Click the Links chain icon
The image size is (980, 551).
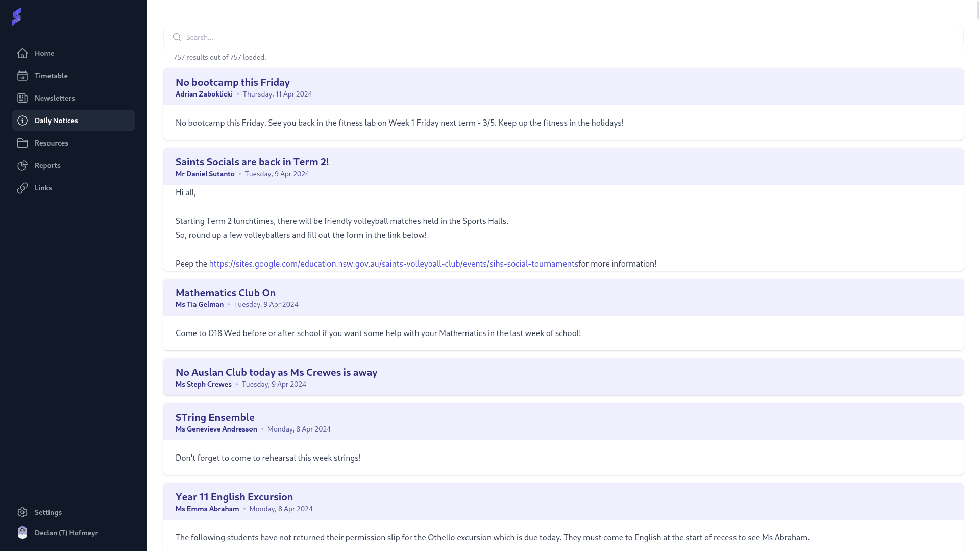22,188
